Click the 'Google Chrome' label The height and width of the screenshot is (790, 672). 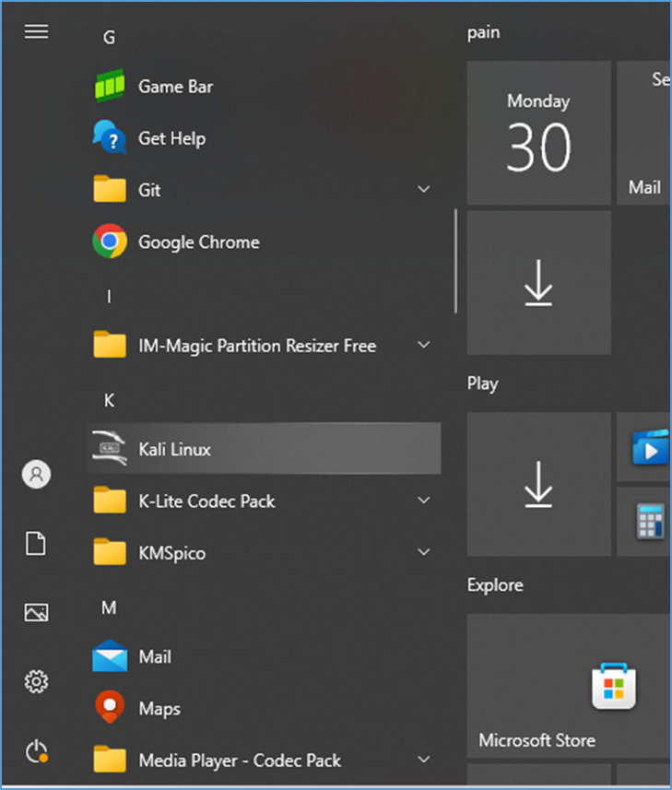pyautogui.click(x=199, y=242)
